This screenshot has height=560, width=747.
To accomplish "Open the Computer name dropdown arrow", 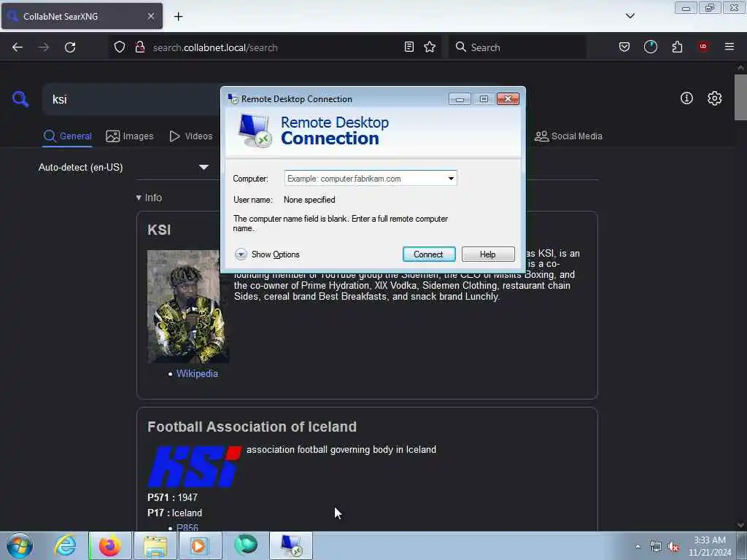I will point(451,179).
